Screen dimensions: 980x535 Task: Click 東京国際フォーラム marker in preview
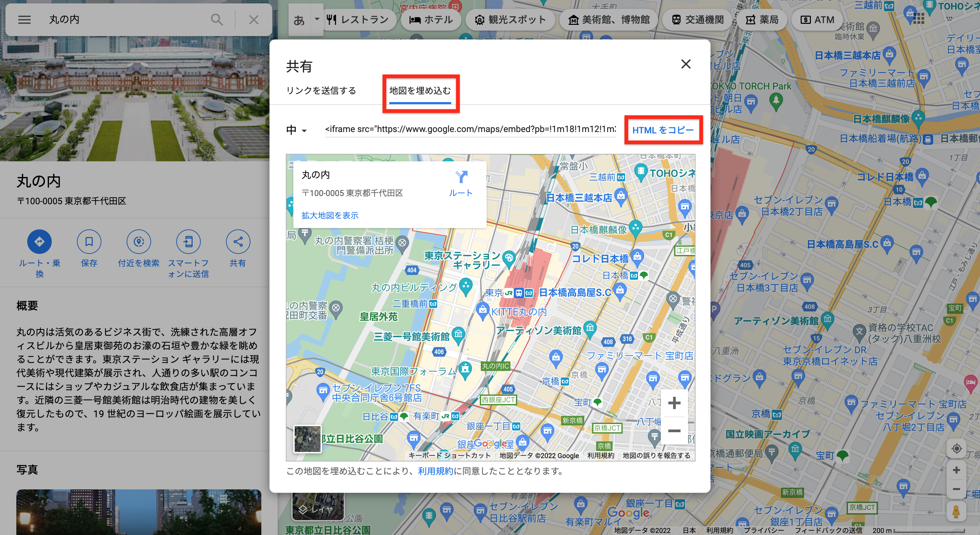point(465,370)
